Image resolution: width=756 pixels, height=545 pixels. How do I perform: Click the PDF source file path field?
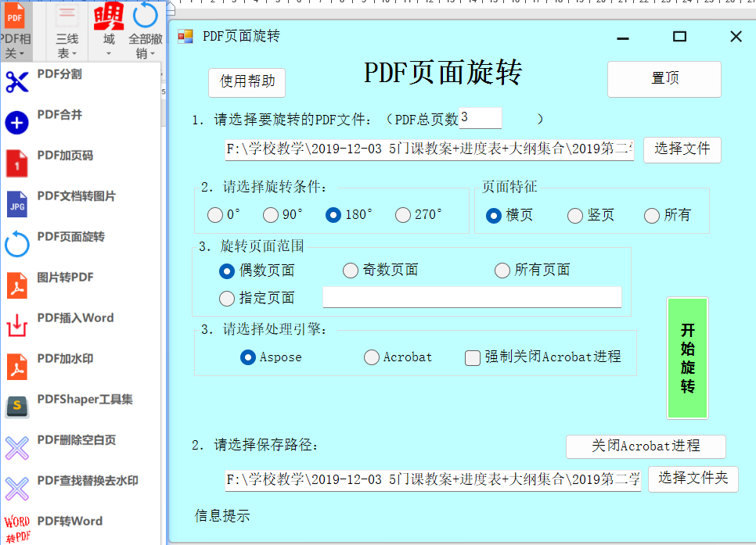coord(429,150)
